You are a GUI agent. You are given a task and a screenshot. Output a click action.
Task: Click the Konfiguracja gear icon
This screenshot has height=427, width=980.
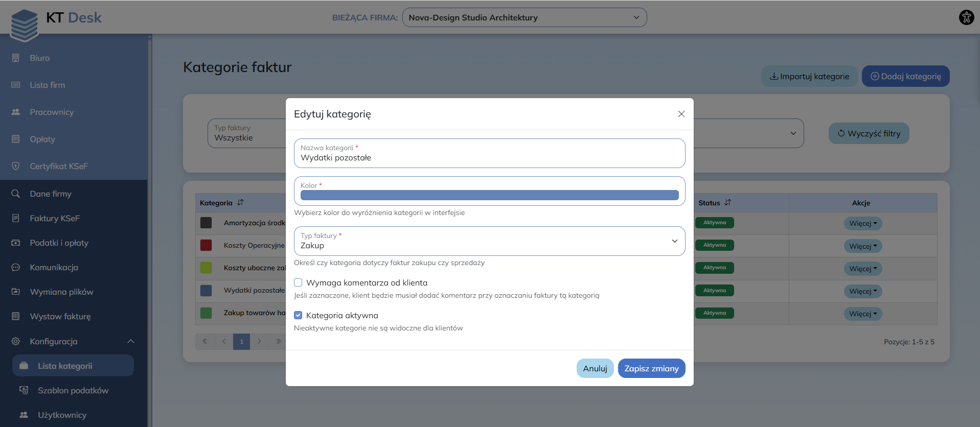[16, 341]
